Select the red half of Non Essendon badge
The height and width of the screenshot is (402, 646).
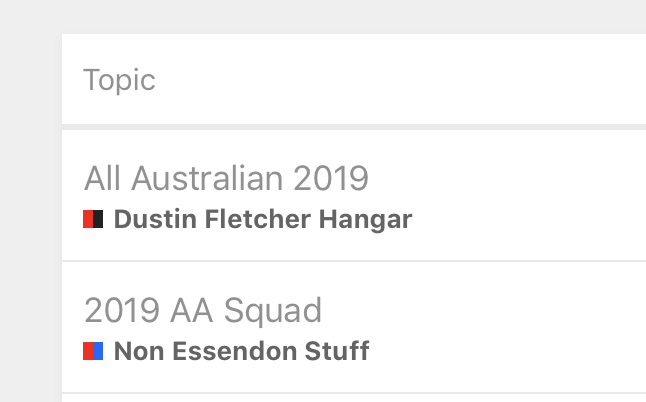88,351
